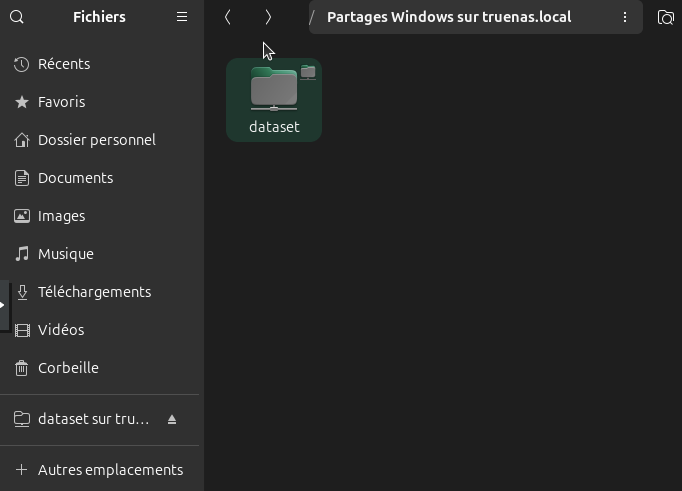Click the Partages Windows sur truenas.local path
Image resolution: width=682 pixels, height=491 pixels.
448,18
